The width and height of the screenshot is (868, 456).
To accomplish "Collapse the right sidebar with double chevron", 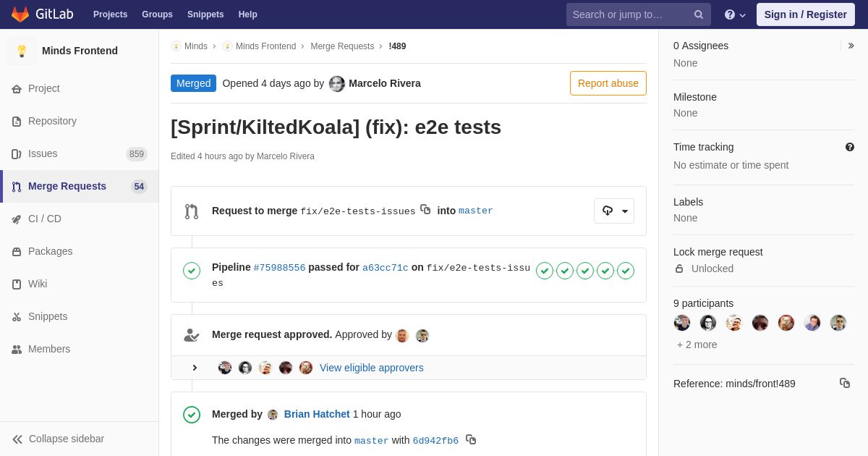I will [851, 46].
